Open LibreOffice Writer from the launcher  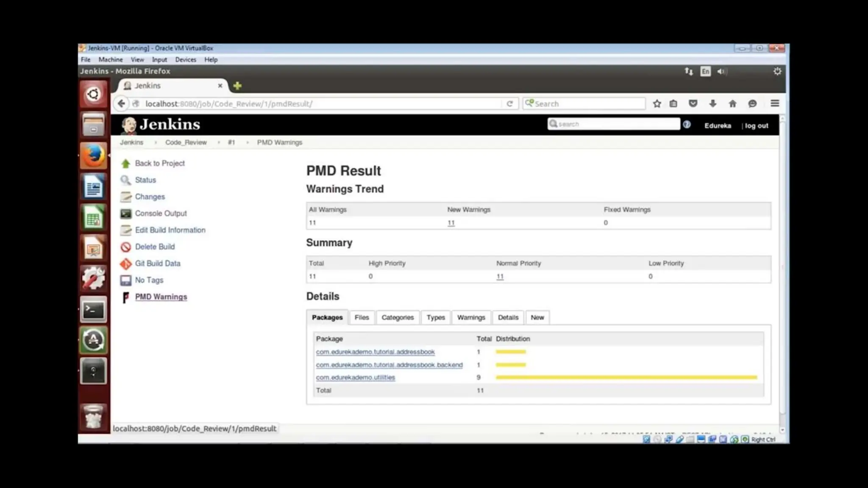93,186
